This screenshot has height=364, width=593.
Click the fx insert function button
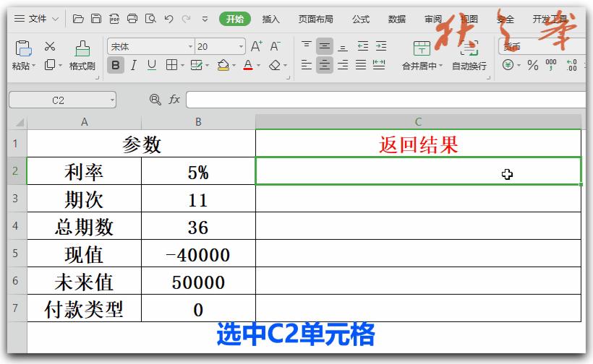click(x=174, y=100)
